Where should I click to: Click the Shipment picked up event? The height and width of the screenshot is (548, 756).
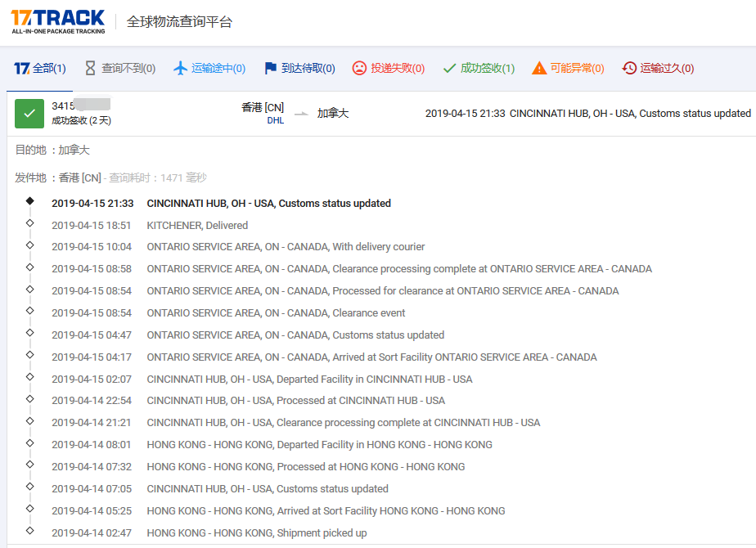pos(256,533)
